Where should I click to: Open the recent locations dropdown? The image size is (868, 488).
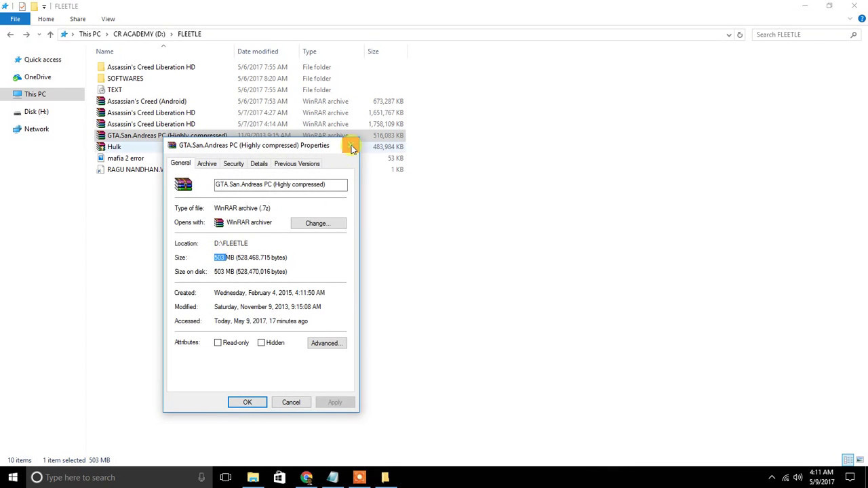click(38, 35)
